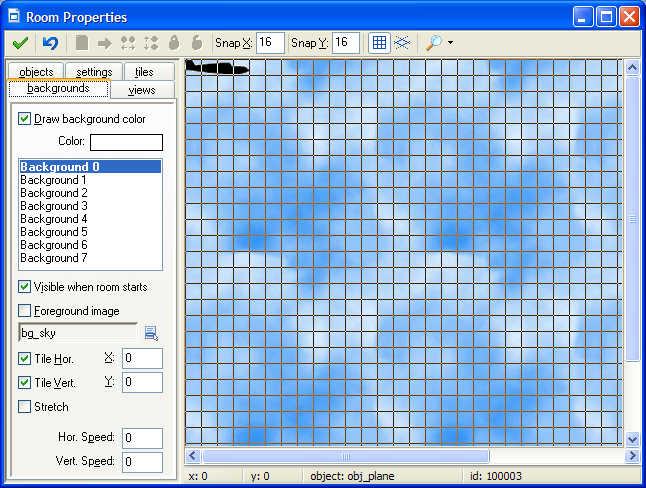Enable the Foreground image checkbox

[x=25, y=311]
